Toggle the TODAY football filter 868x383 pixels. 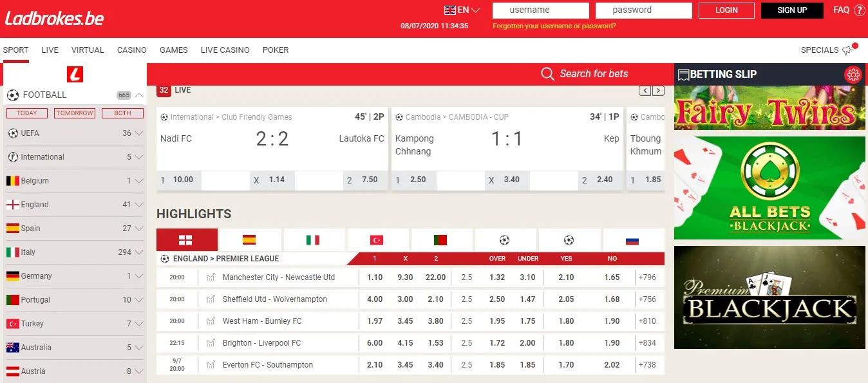click(x=26, y=113)
